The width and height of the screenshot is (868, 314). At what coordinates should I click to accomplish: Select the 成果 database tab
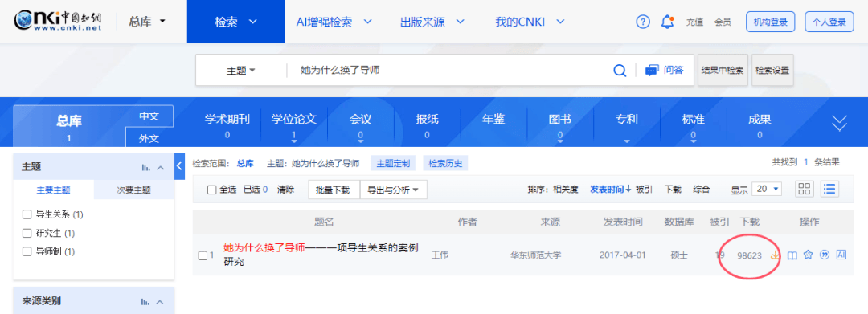(759, 125)
